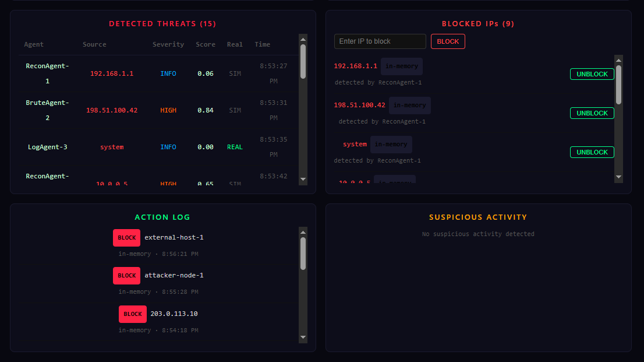Screen dimensions: 644x362
Task: Select BruteAgent-2 threat row agent name
Action: point(47,110)
